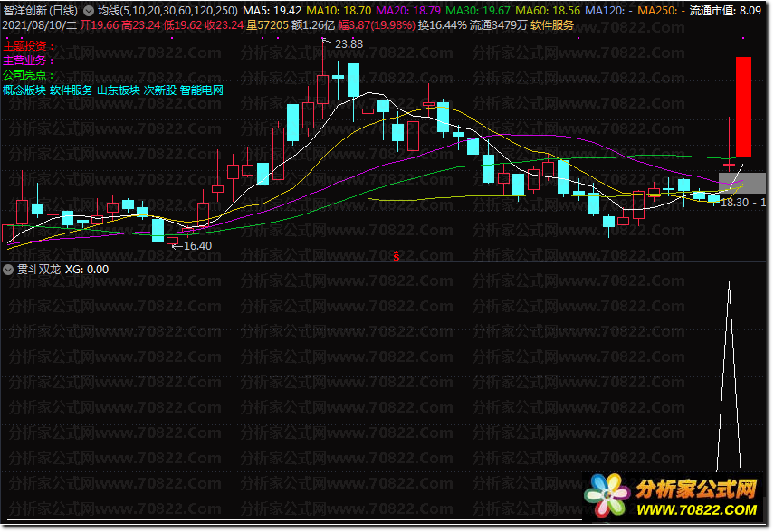
Task: Open the 均线 indicator dropdown circle icon
Action: (x=89, y=10)
